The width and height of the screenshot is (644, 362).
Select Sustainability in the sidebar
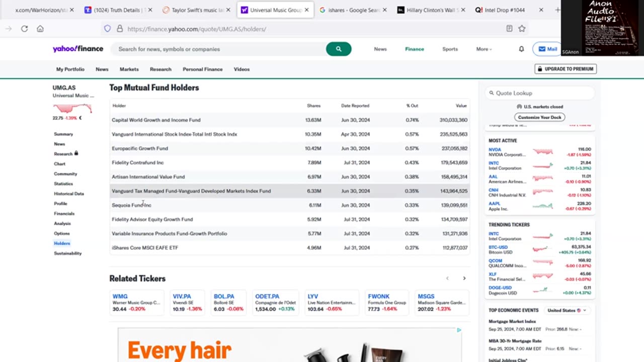point(67,253)
